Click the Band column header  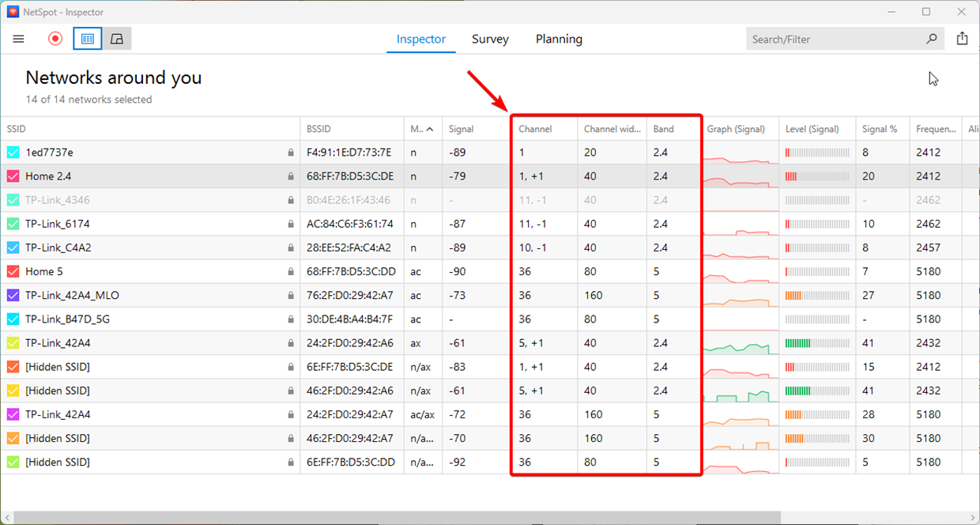pos(663,129)
